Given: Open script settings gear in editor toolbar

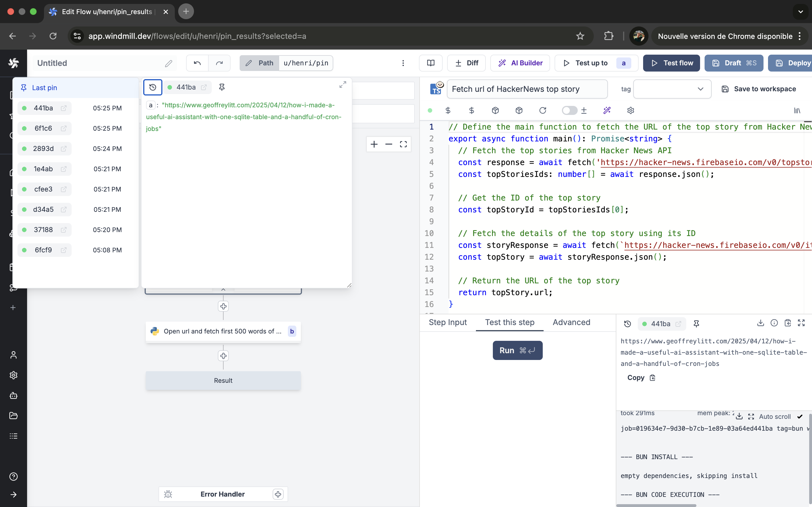Looking at the screenshot, I should click(630, 110).
